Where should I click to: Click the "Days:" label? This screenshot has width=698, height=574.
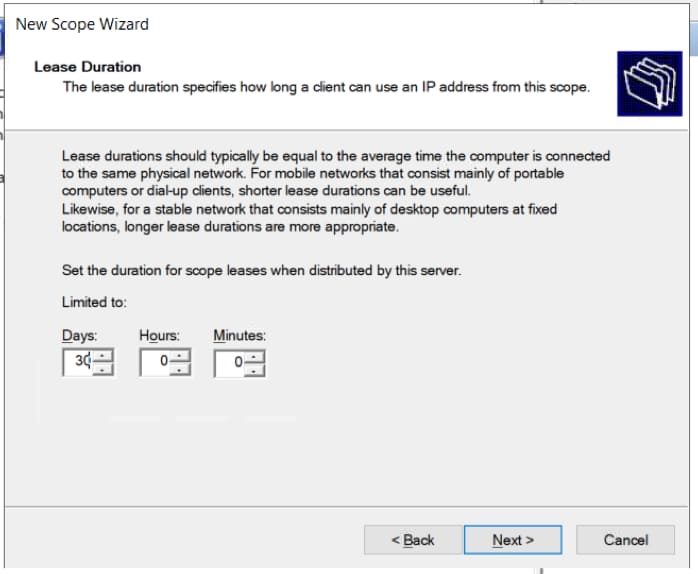79,335
